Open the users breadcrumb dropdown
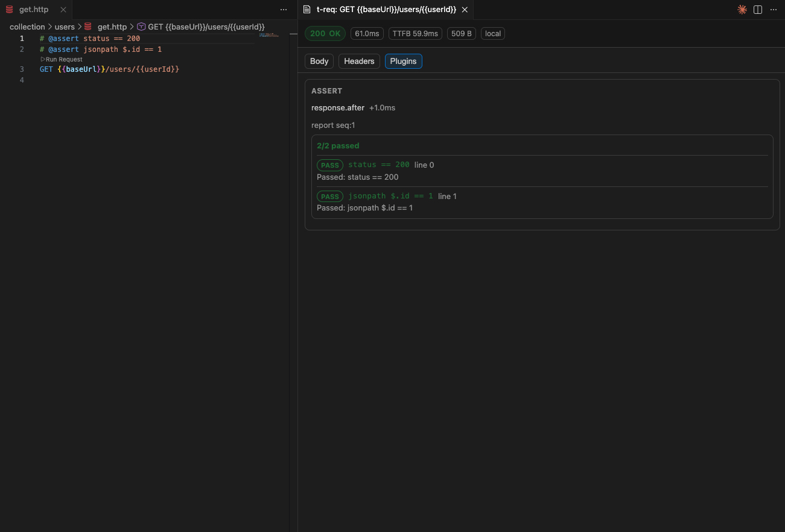785x532 pixels. pos(65,27)
